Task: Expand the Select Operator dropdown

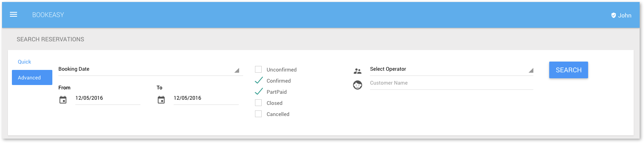Action: click(x=451, y=70)
